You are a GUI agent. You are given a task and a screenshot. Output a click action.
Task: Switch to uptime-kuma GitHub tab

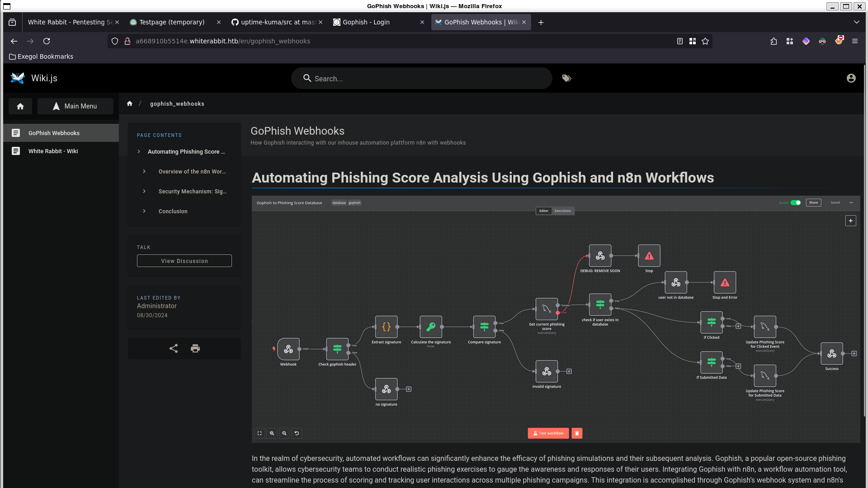click(274, 22)
